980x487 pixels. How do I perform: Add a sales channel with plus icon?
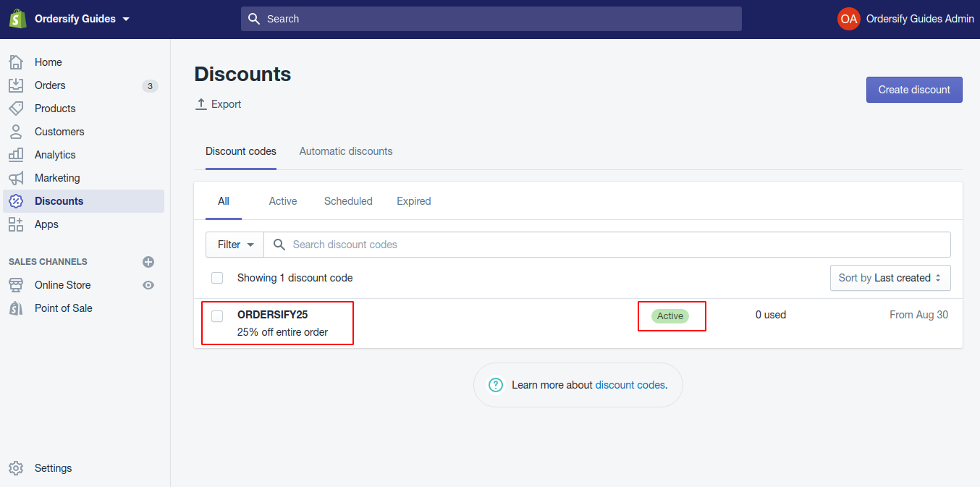coord(148,262)
